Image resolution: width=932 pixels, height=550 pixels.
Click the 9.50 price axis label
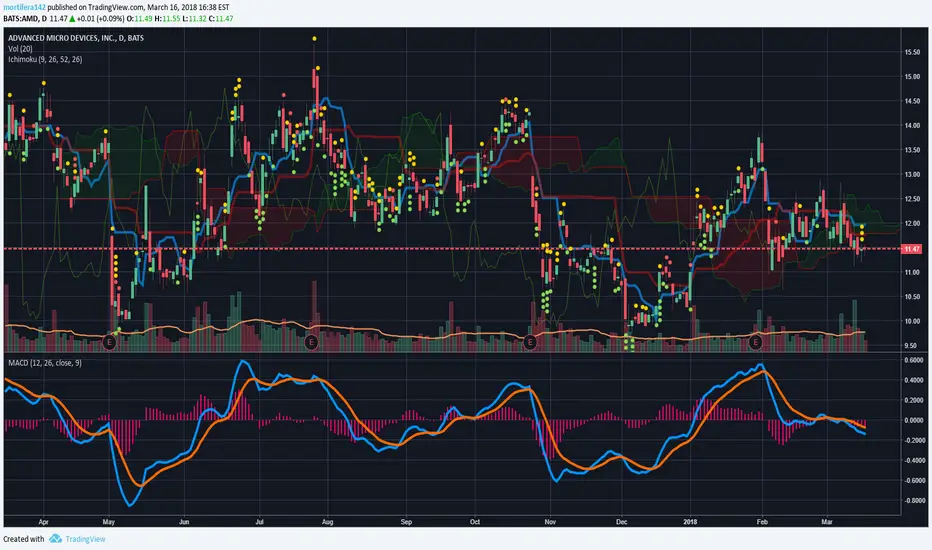click(912, 346)
